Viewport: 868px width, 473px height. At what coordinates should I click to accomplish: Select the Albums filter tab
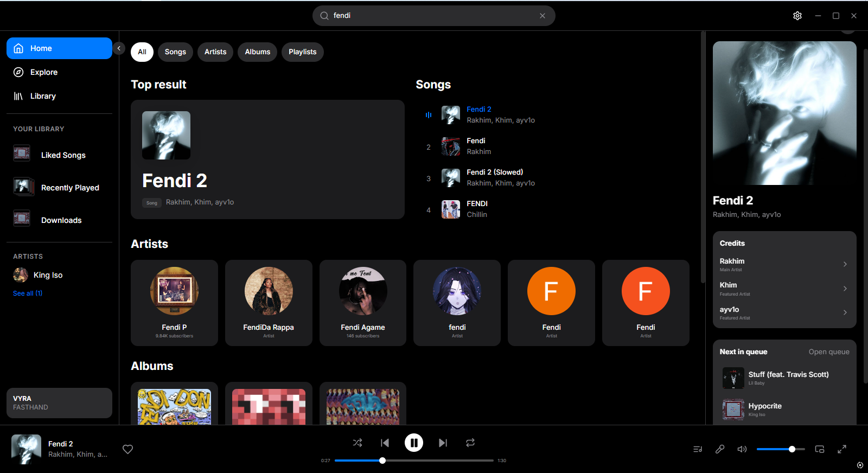coord(257,52)
